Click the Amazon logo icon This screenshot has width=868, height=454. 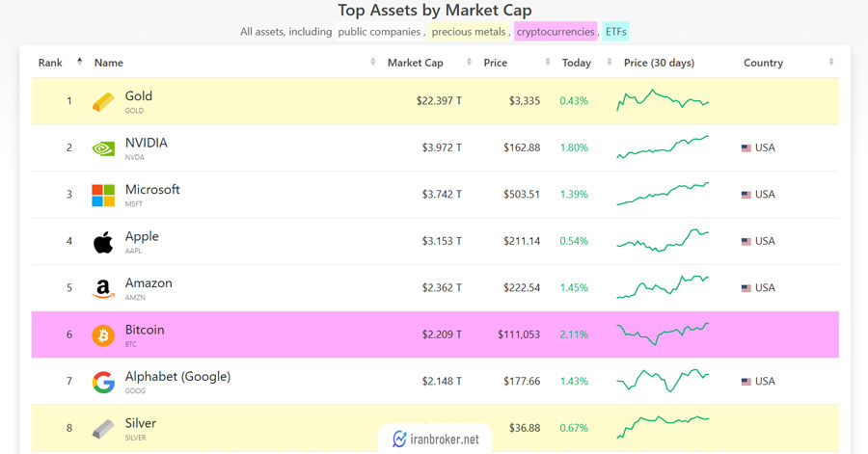tap(103, 288)
